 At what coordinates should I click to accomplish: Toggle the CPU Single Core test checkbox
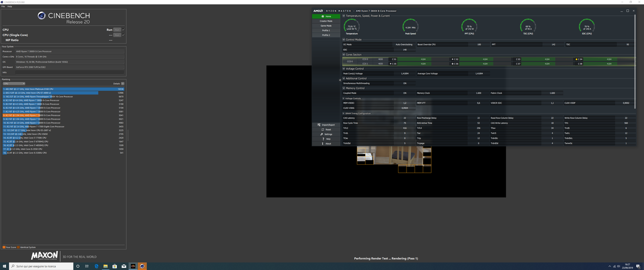(123, 35)
